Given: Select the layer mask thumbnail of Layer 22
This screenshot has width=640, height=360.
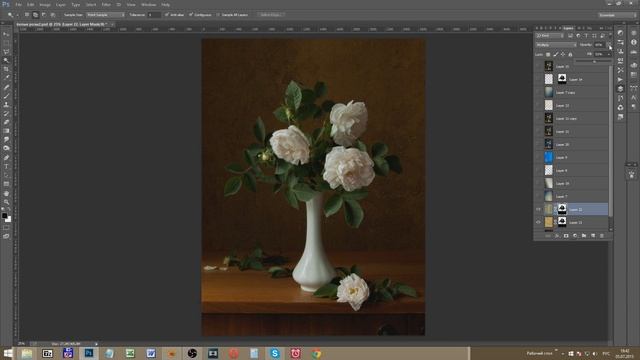Looking at the screenshot, I should (562, 209).
